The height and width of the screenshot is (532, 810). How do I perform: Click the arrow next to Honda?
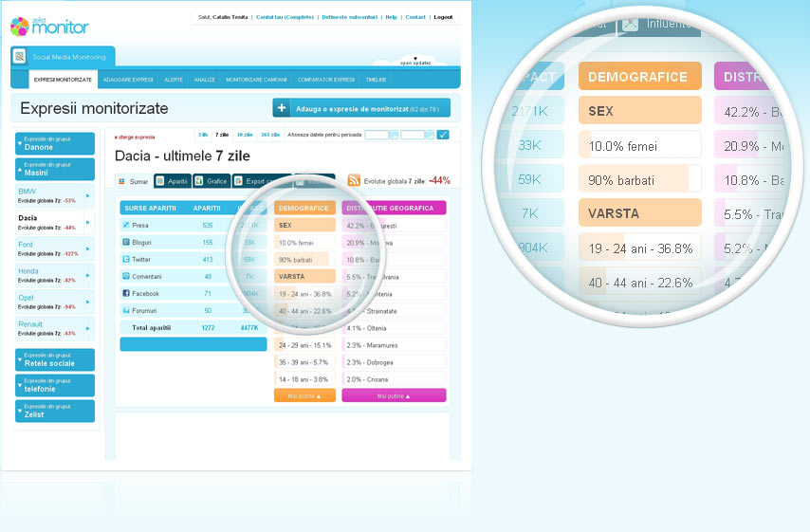88,275
